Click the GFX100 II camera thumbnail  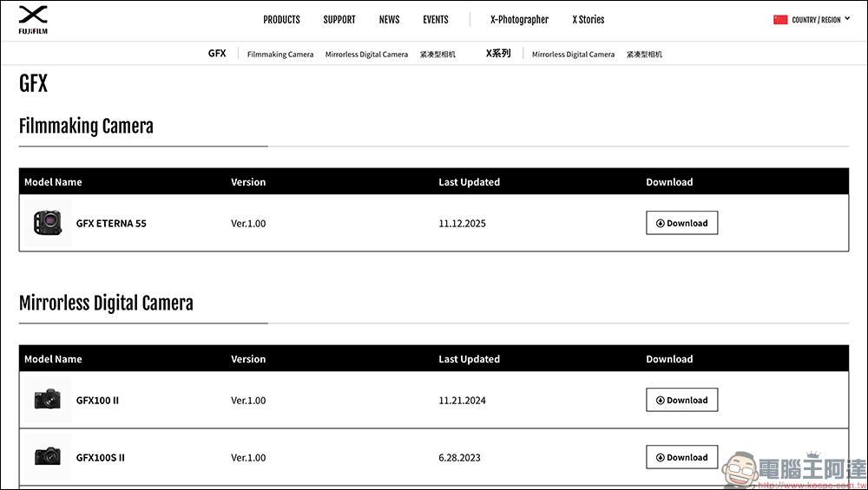(47, 400)
